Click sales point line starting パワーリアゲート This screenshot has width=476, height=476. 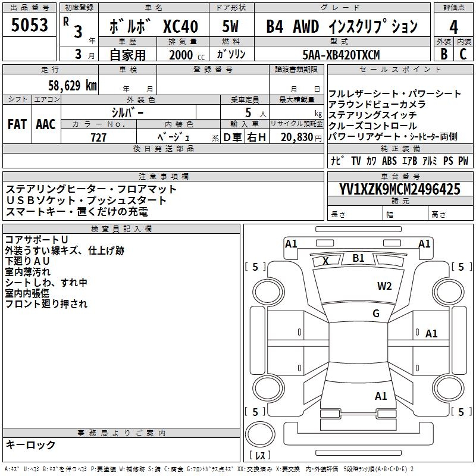click(393, 137)
